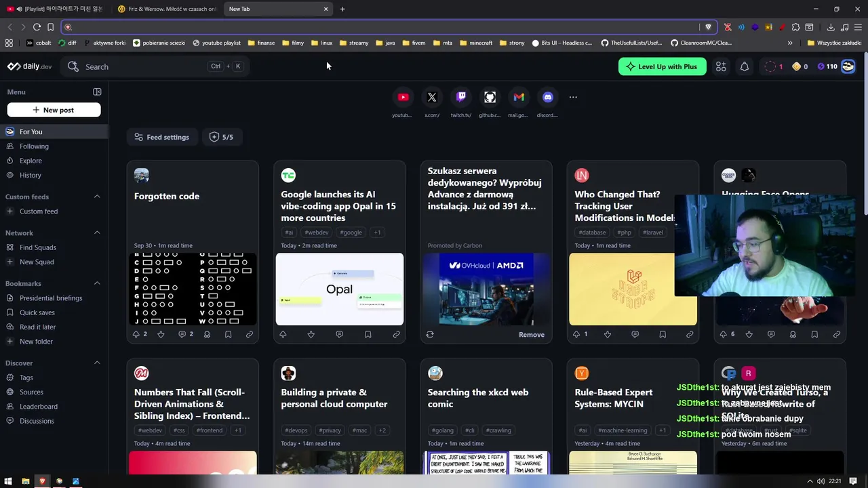Screen dimensions: 868x488
Task: Select For You feed
Action: (54, 131)
